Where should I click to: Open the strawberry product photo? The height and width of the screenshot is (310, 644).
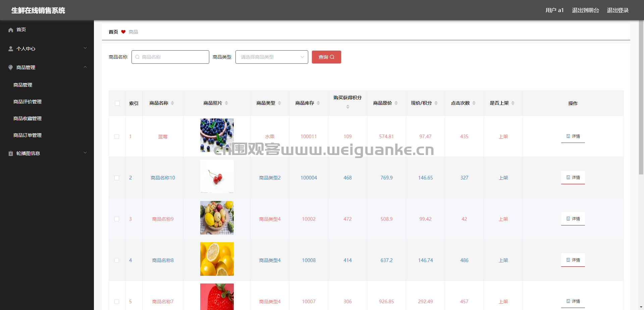tap(217, 297)
